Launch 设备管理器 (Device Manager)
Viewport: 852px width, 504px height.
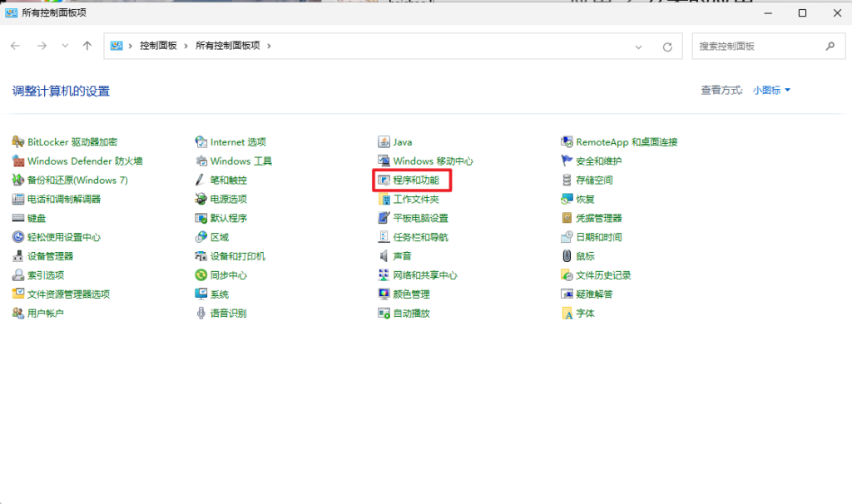point(50,255)
